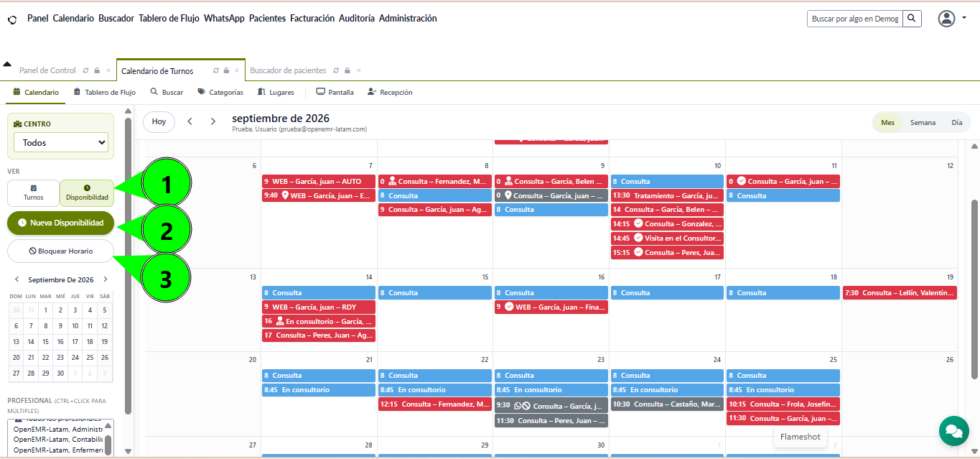Image resolution: width=980 pixels, height=459 pixels.
Task: Toggle lock icon on Panel de Control tab
Action: click(x=97, y=71)
